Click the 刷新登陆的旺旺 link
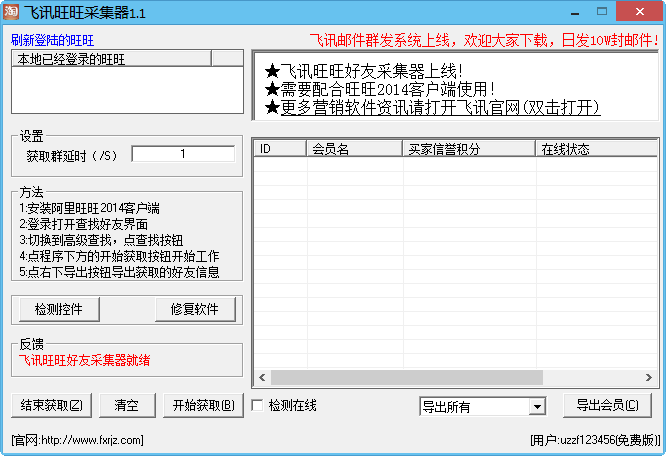The image size is (666, 456). pos(52,41)
